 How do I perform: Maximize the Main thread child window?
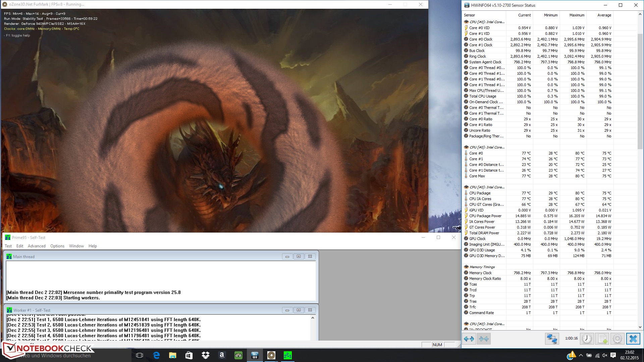click(x=299, y=256)
